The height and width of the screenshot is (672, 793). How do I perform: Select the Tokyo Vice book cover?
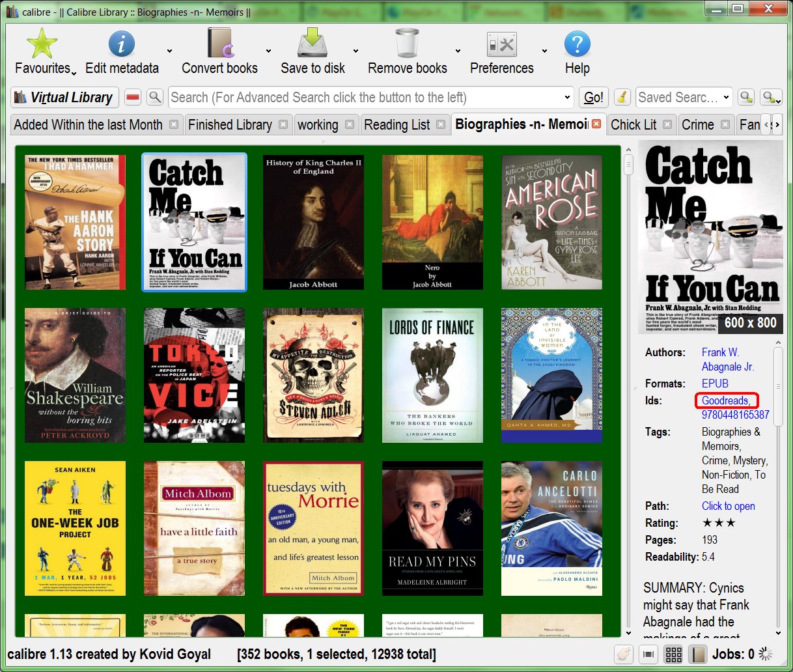pyautogui.click(x=194, y=375)
